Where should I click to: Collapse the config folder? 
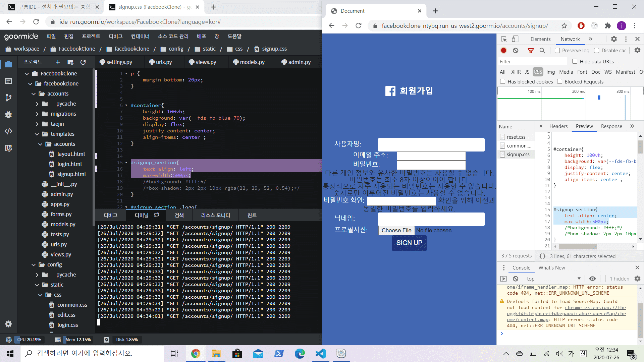(x=34, y=265)
